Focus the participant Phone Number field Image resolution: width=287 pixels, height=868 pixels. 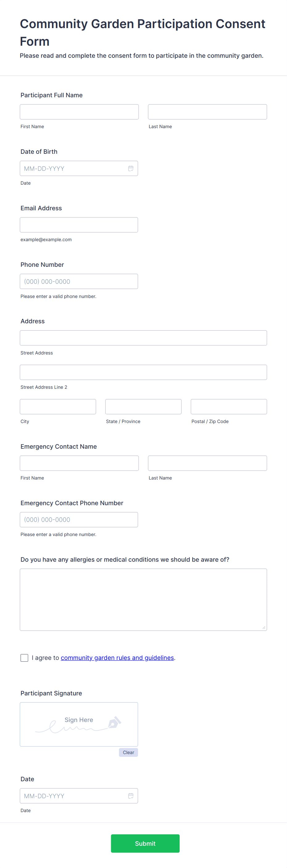tap(79, 281)
